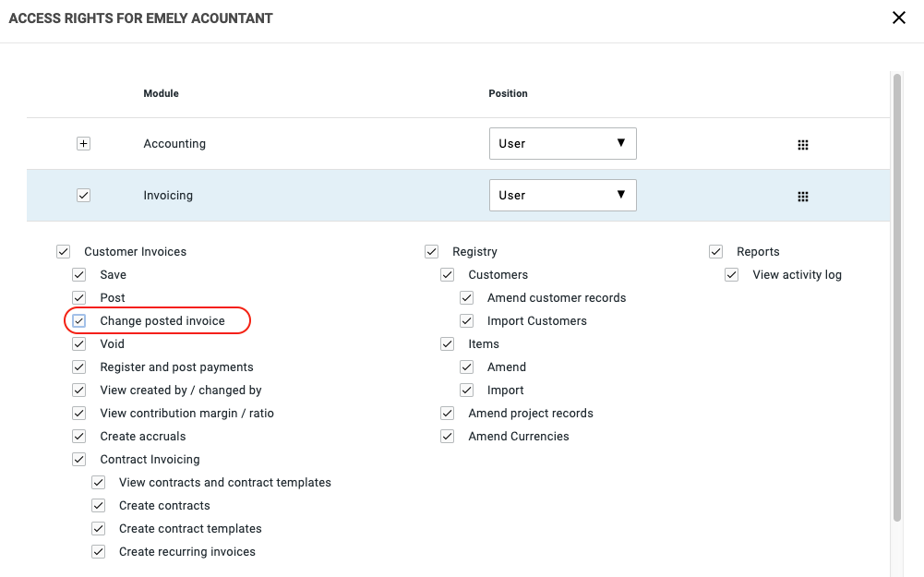Toggle the Customer Invoices checkbox
The image size is (924, 577).
[63, 252]
